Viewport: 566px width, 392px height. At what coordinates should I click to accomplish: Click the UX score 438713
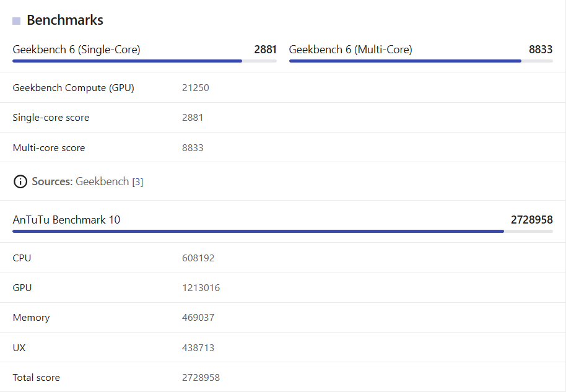(198, 347)
